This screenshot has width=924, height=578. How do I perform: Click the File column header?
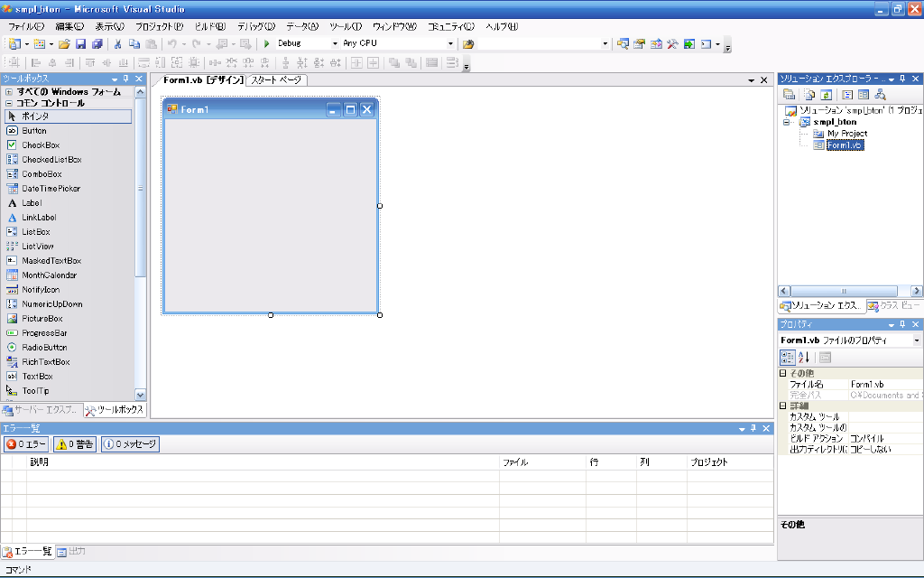[x=542, y=462]
